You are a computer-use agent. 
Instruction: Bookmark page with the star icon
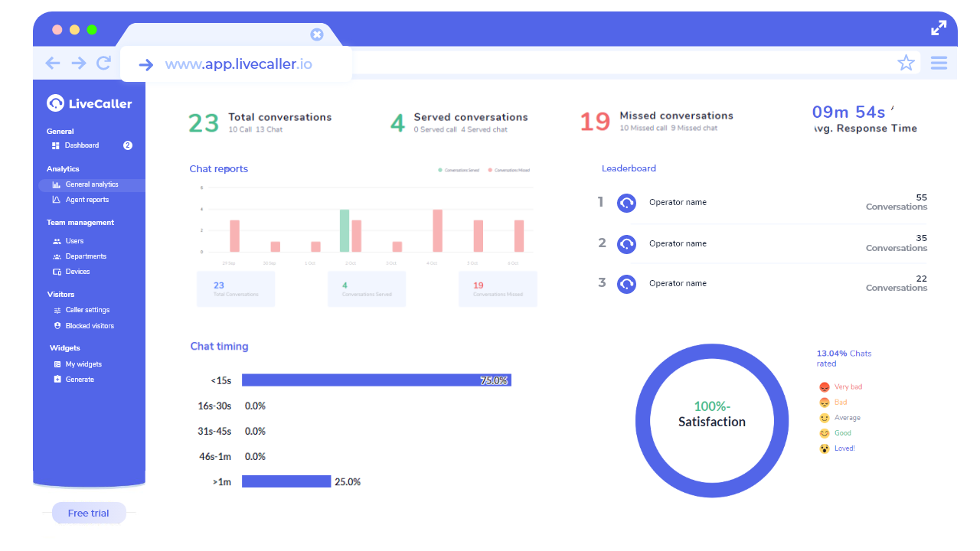coord(906,63)
